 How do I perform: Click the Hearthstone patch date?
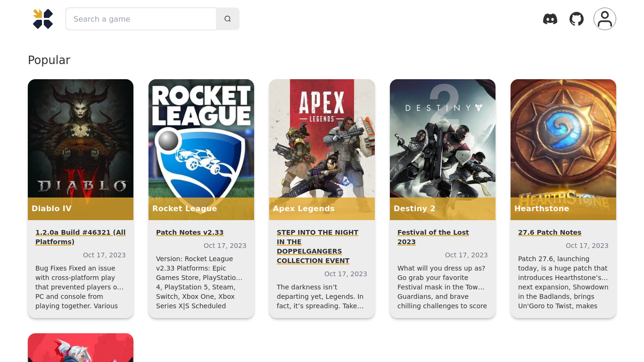click(587, 246)
